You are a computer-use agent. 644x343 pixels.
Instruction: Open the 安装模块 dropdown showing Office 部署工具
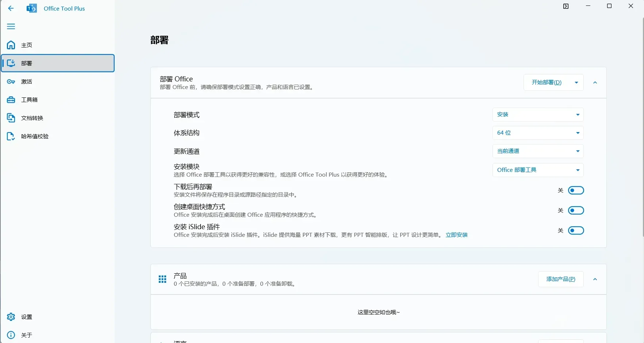click(x=538, y=170)
